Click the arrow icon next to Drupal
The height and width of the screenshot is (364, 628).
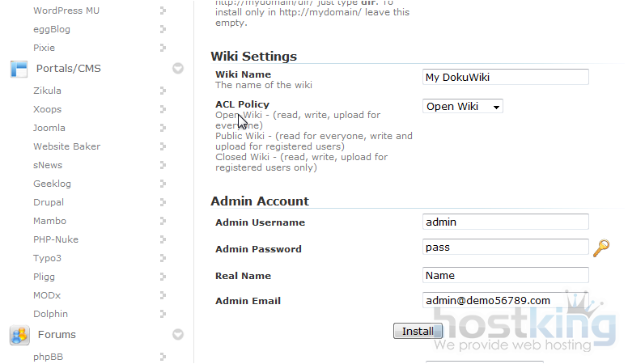[163, 202]
